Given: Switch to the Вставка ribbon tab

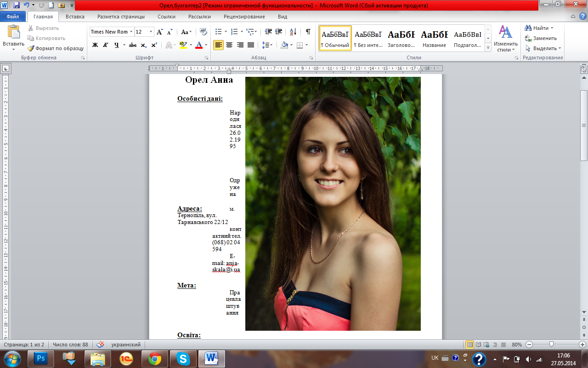Looking at the screenshot, I should click(x=75, y=17).
